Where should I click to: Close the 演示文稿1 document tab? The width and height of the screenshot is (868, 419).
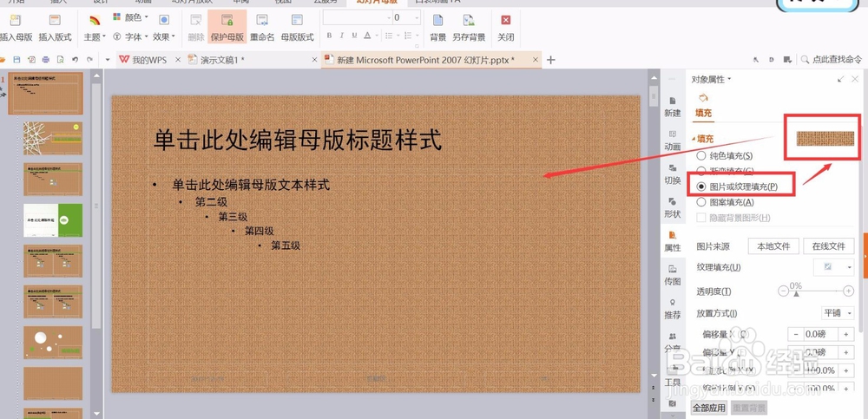[x=314, y=60]
